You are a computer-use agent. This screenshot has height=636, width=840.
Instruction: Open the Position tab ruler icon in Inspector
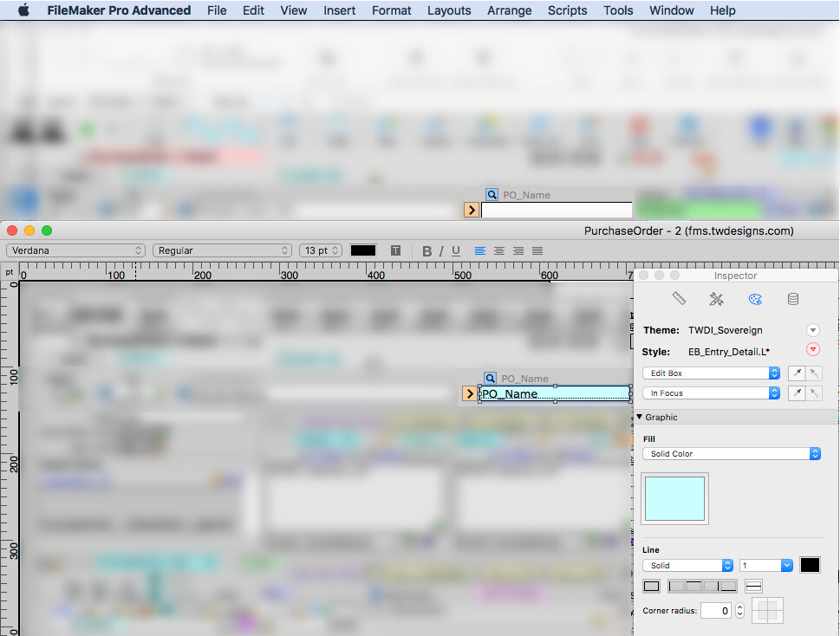pos(679,299)
